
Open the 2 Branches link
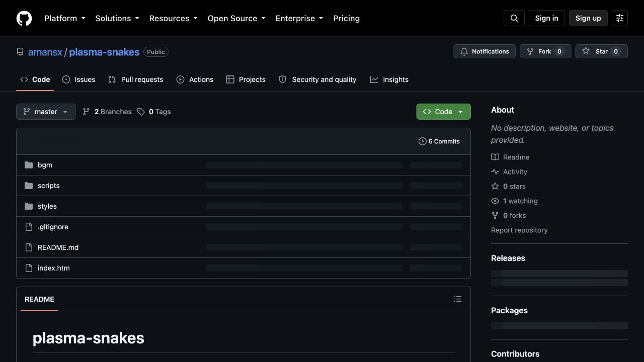107,112
